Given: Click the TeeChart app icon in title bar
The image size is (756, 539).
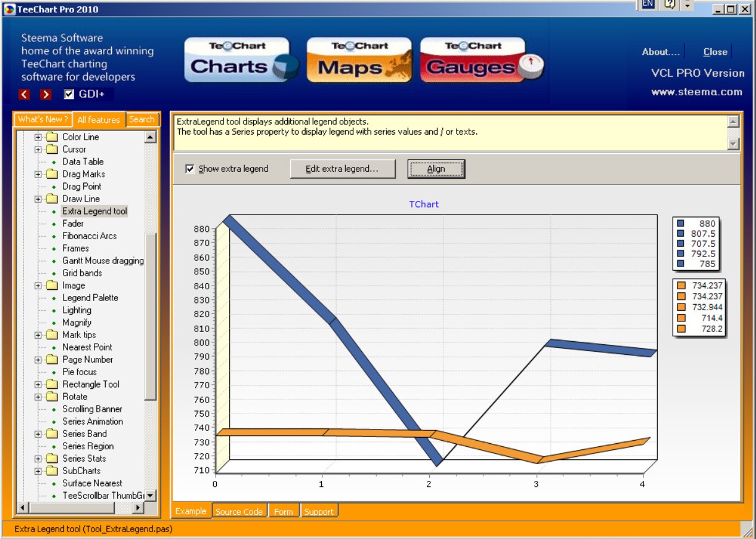Looking at the screenshot, I should 9,9.
